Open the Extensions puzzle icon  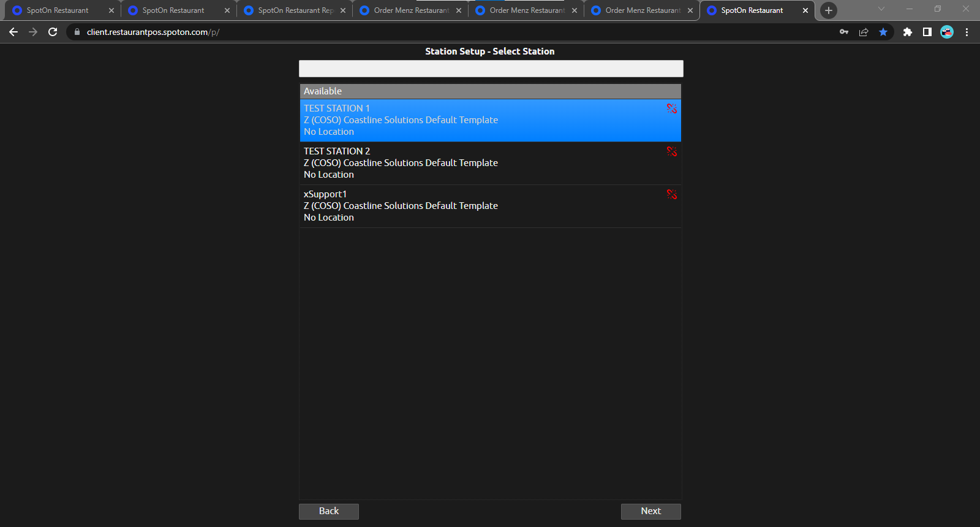coord(908,32)
